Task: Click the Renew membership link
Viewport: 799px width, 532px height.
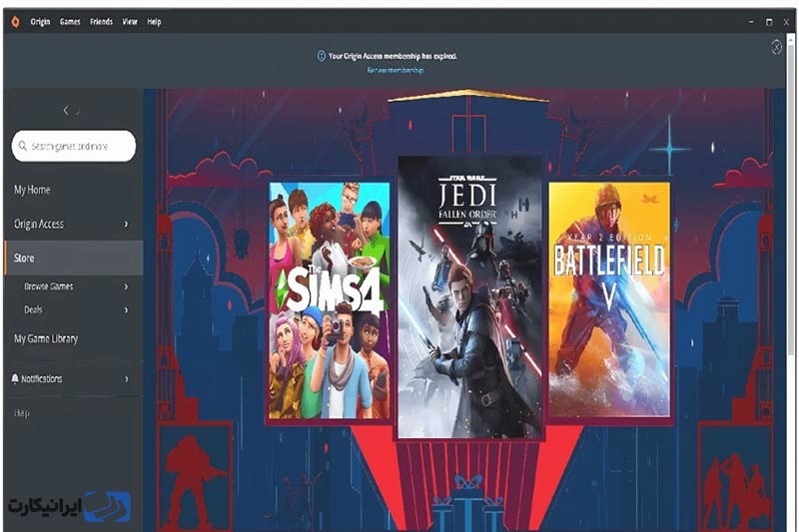Action: [396, 70]
